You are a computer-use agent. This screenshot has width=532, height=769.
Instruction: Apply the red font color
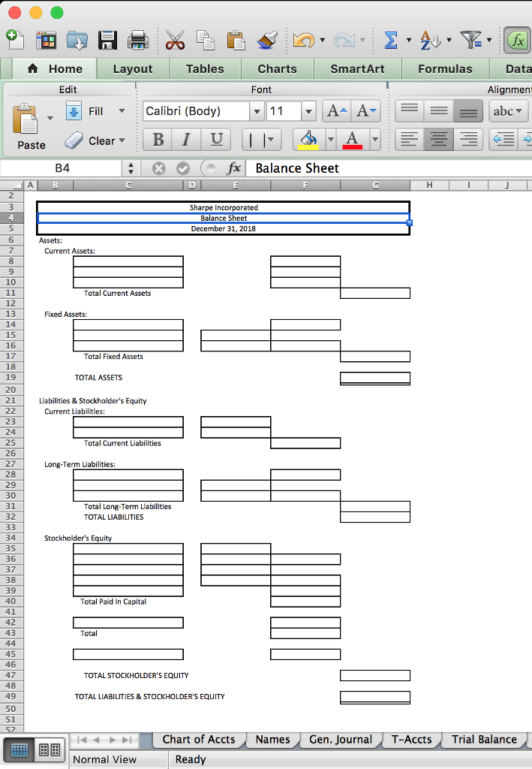click(x=352, y=140)
